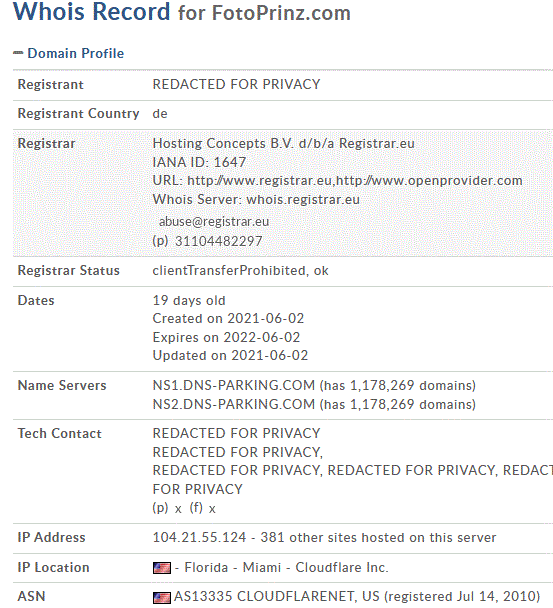Open the Domain Profile link

(76, 53)
